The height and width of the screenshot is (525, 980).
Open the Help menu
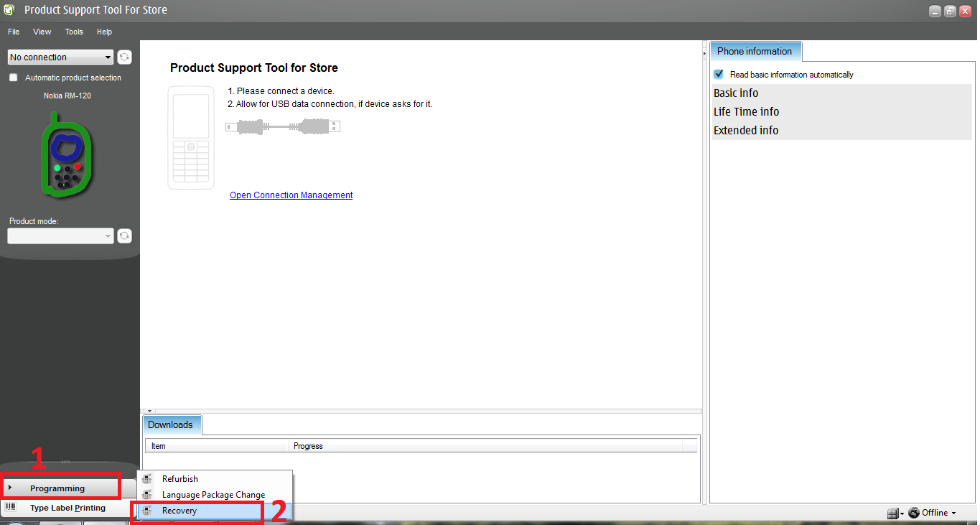tap(105, 32)
